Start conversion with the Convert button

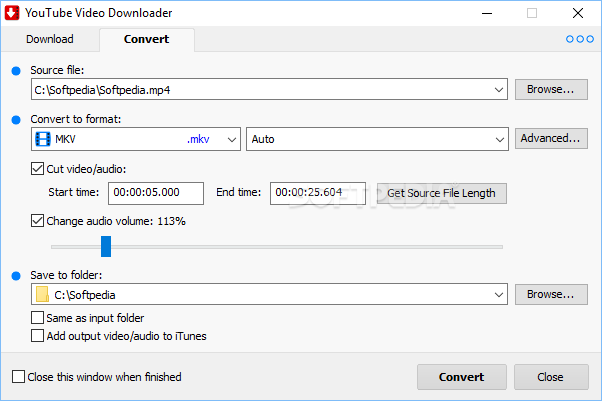[462, 377]
